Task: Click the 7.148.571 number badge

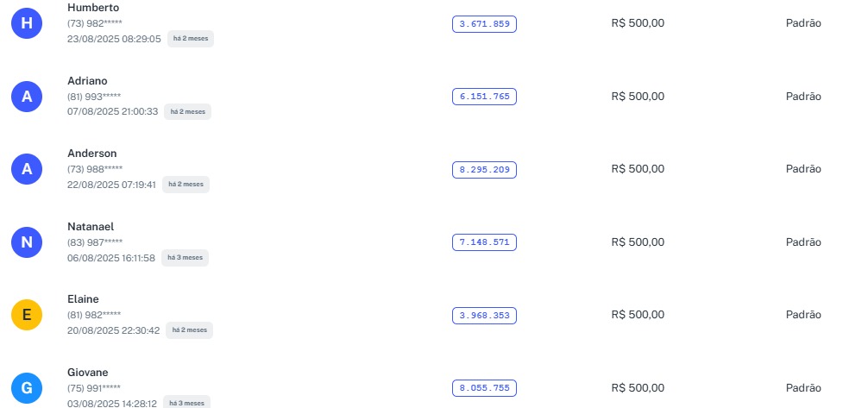Action: [484, 242]
